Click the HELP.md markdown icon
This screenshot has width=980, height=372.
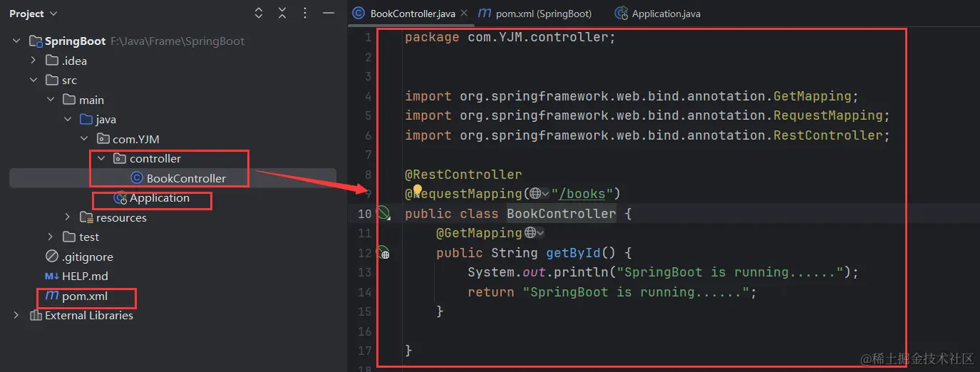coord(52,277)
